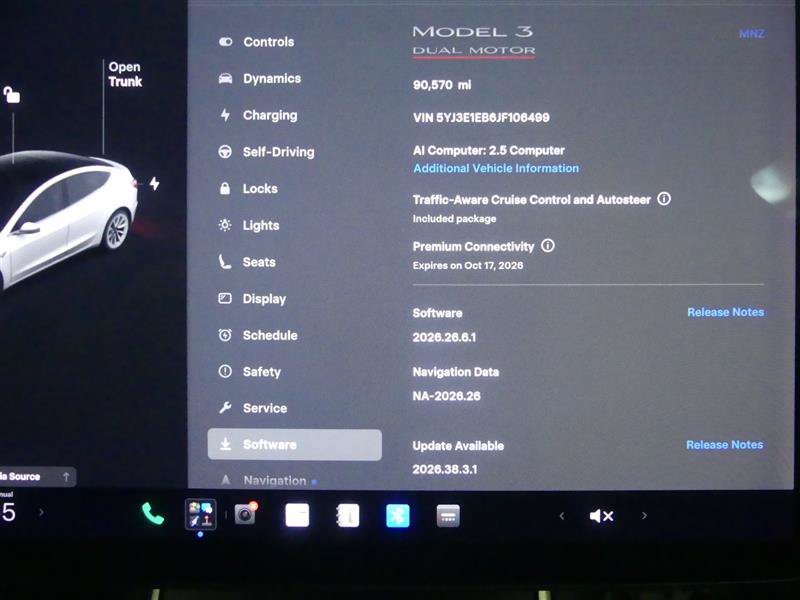Viewport: 800px width, 600px height.
Task: Open the white Calendar app icon
Action: point(297,515)
